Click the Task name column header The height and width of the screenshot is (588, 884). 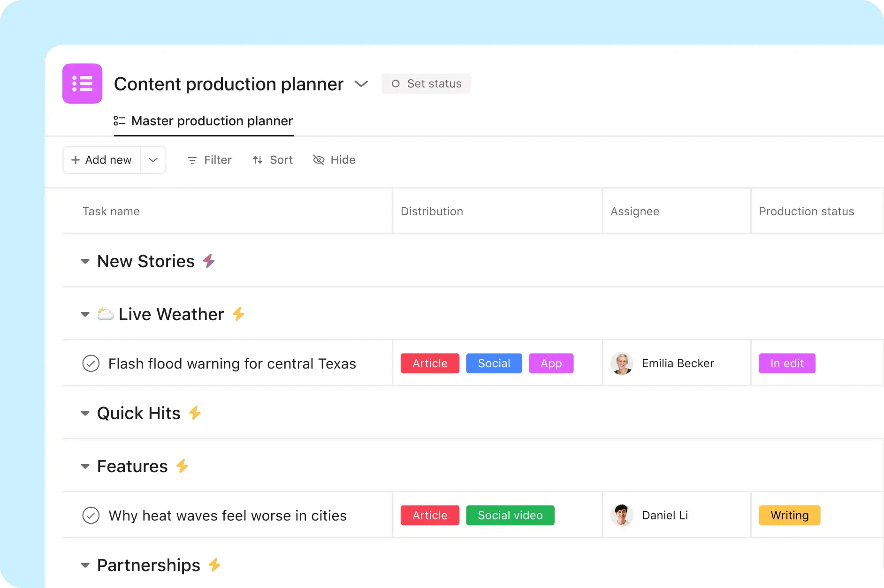click(x=111, y=211)
